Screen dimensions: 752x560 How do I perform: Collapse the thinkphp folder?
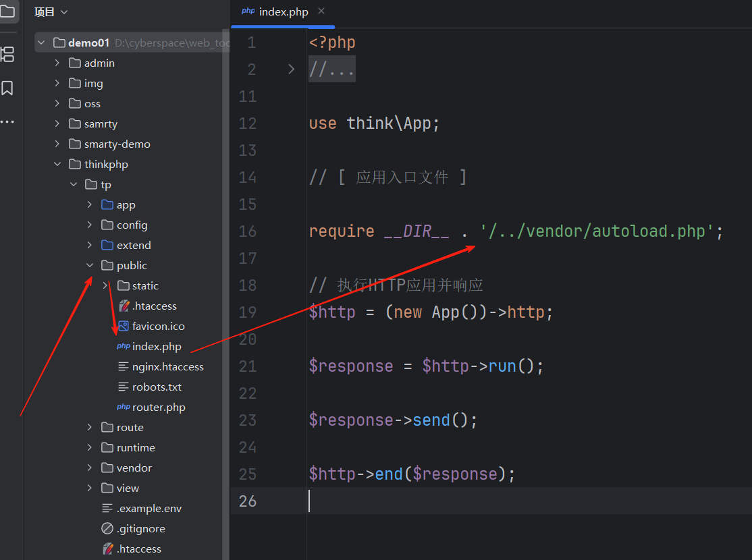[x=57, y=164]
